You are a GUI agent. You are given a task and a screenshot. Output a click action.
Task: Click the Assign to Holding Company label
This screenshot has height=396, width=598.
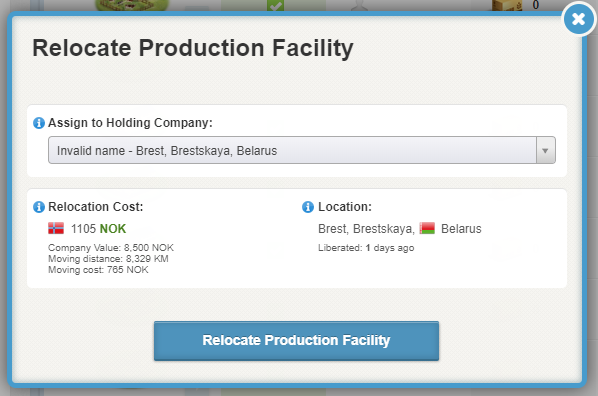tap(130, 123)
